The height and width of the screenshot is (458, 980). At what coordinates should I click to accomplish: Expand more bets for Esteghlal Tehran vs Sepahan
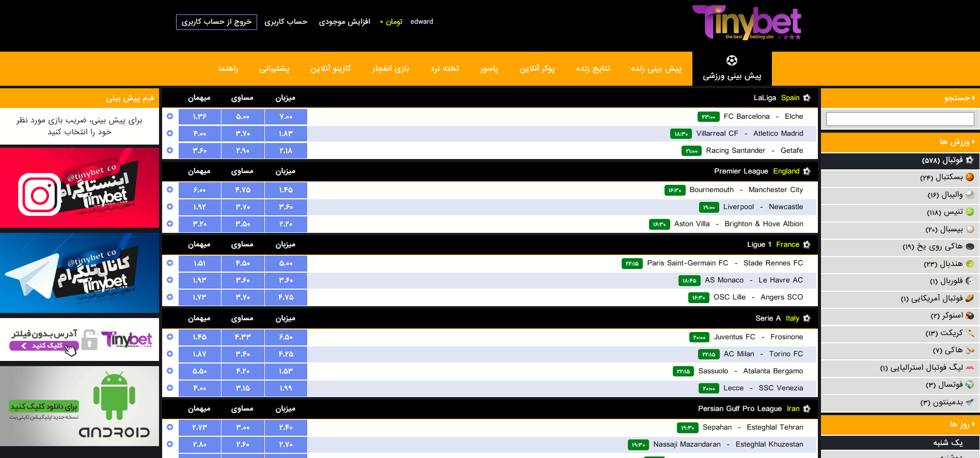click(x=170, y=427)
